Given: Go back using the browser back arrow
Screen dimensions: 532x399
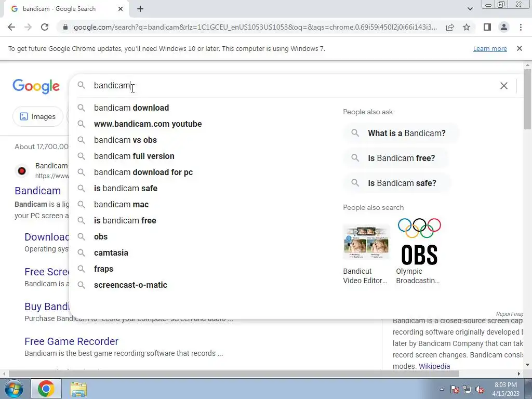Looking at the screenshot, I should coord(11,27).
